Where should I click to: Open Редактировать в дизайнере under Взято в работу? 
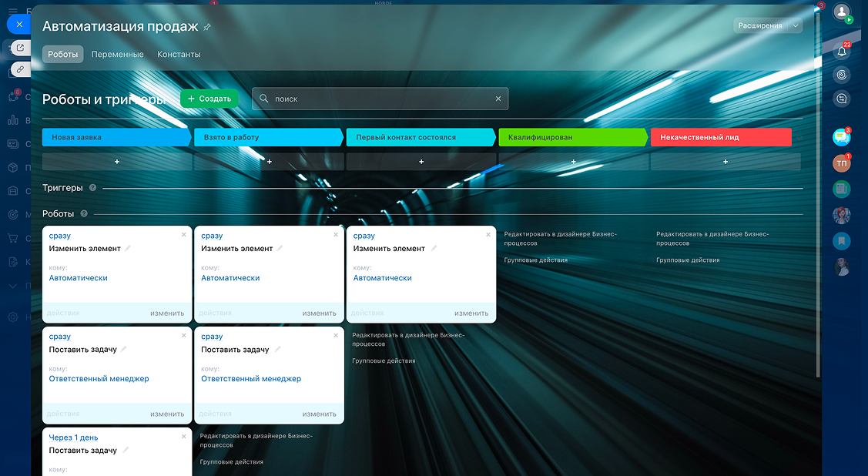point(256,441)
